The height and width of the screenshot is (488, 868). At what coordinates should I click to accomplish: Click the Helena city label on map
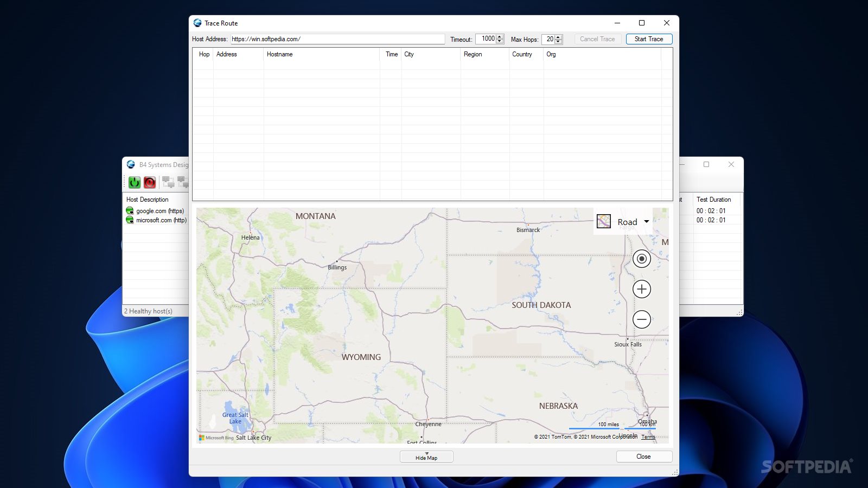click(250, 237)
